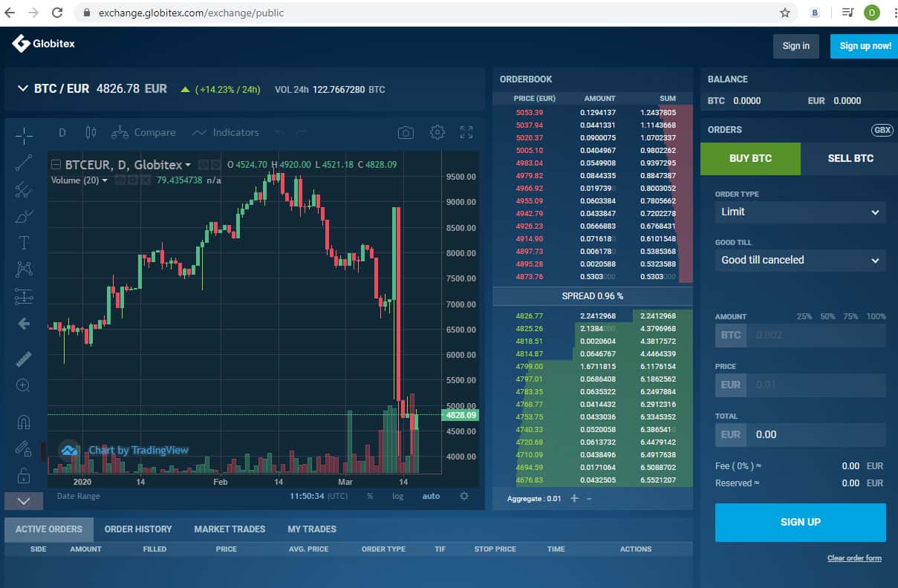The width and height of the screenshot is (898, 588).
Task: Click the blue SIGN UP button
Action: click(x=801, y=522)
